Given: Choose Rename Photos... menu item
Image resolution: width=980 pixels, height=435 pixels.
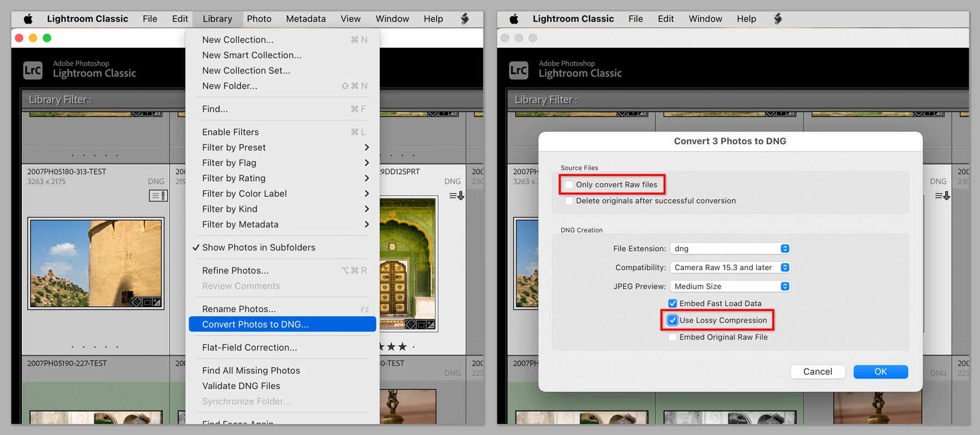Looking at the screenshot, I should tap(282, 309).
